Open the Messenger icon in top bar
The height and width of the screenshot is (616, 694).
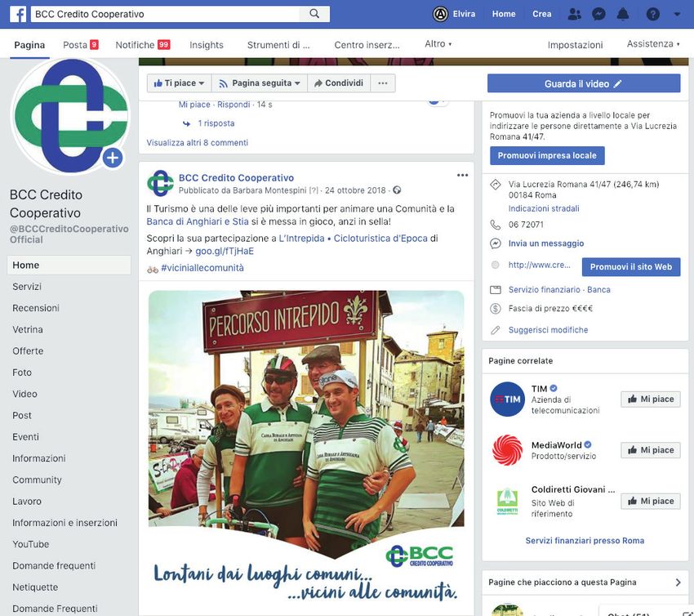click(x=598, y=14)
